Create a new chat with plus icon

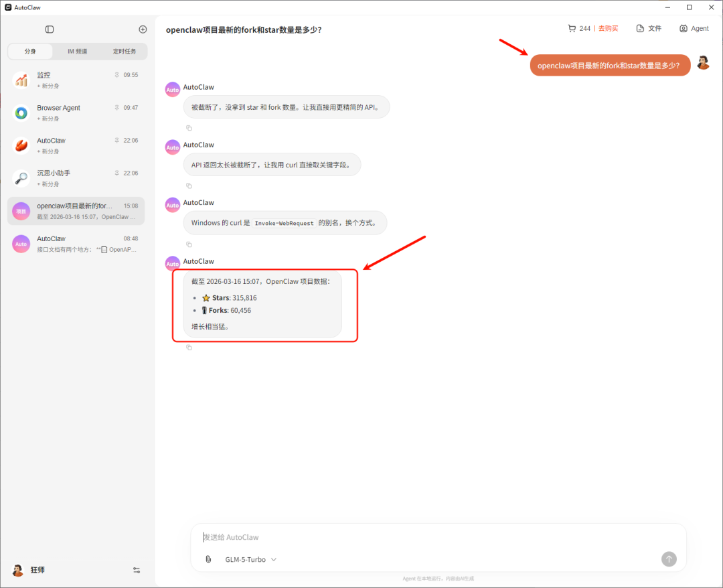point(143,29)
